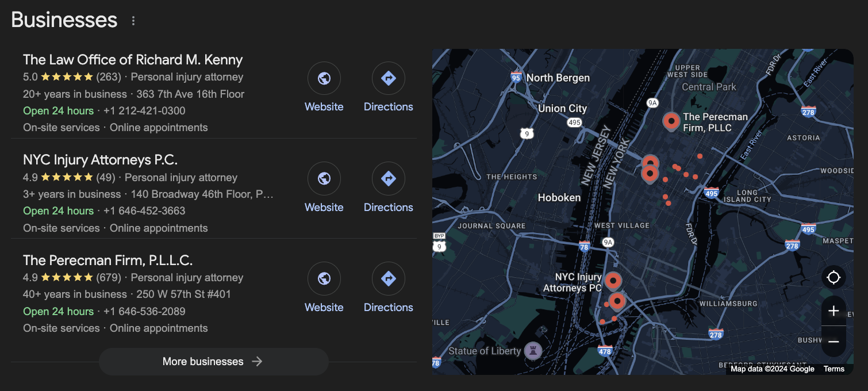This screenshot has height=391, width=868.
Task: Click the (263) review count
Action: click(x=109, y=77)
